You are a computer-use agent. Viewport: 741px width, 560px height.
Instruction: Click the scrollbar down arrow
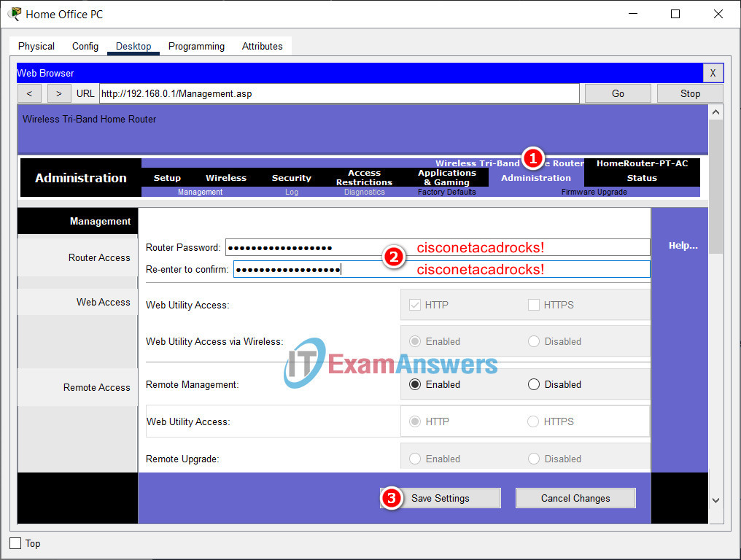click(x=715, y=500)
